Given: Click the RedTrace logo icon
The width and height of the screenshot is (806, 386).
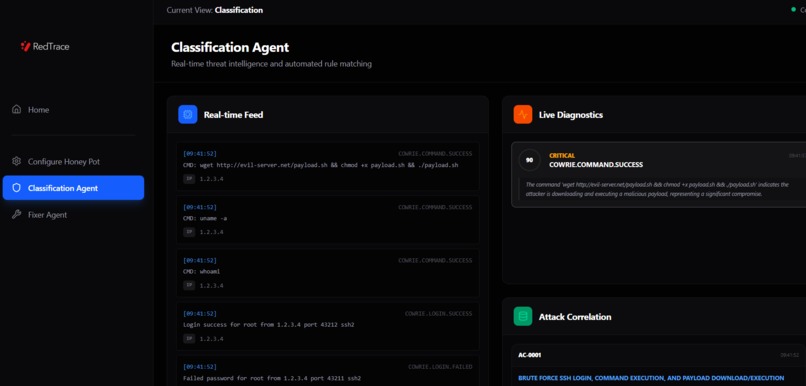Looking at the screenshot, I should point(25,46).
